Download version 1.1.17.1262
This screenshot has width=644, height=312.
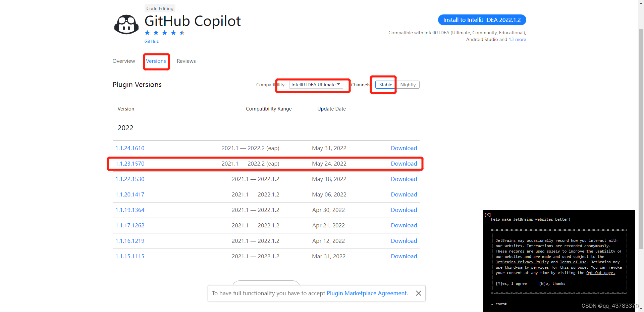(x=404, y=225)
